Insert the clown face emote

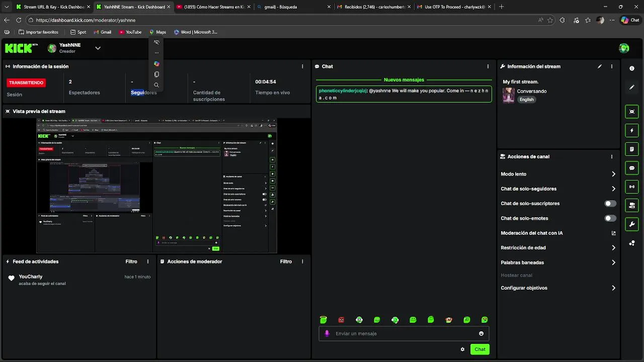(359, 320)
